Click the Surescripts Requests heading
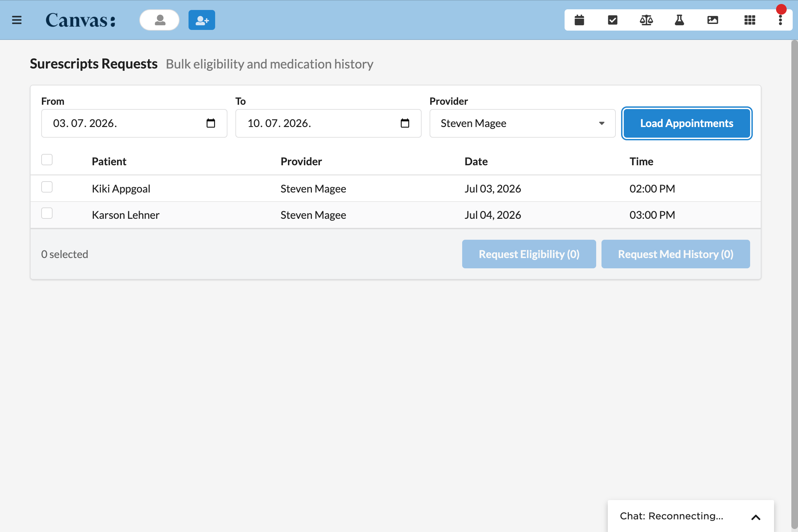 [x=94, y=64]
